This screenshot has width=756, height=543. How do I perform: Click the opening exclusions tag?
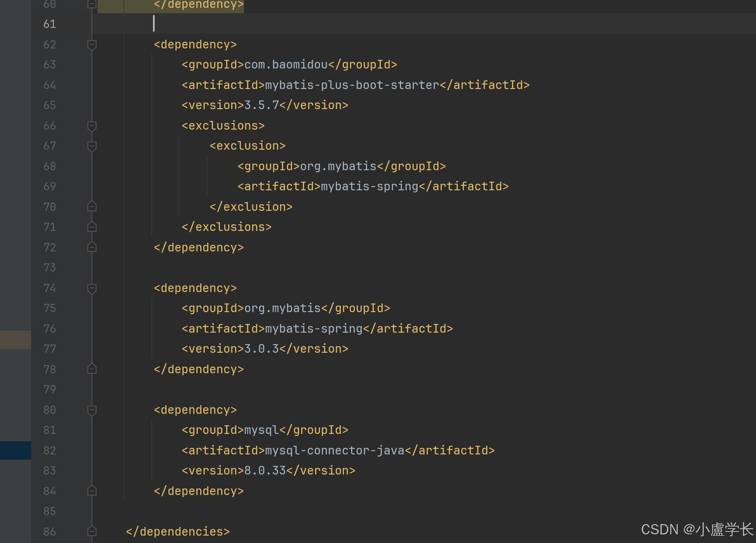(223, 125)
